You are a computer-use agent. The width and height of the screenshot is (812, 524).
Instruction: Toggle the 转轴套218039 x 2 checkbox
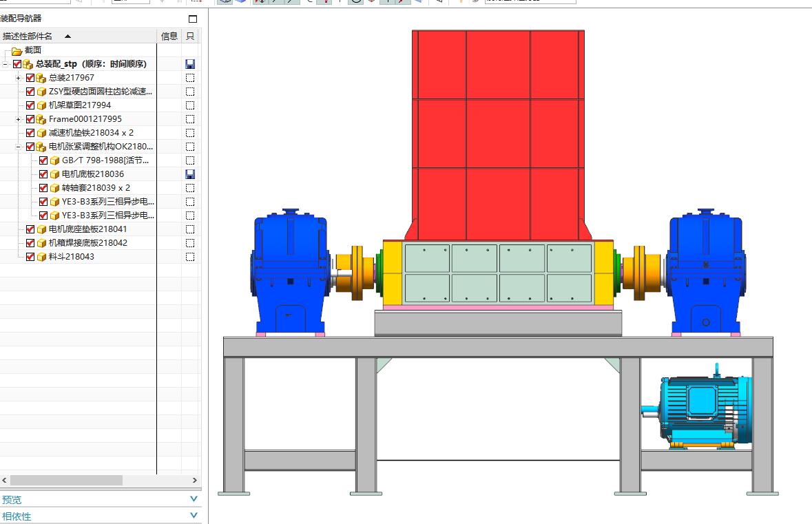[43, 188]
